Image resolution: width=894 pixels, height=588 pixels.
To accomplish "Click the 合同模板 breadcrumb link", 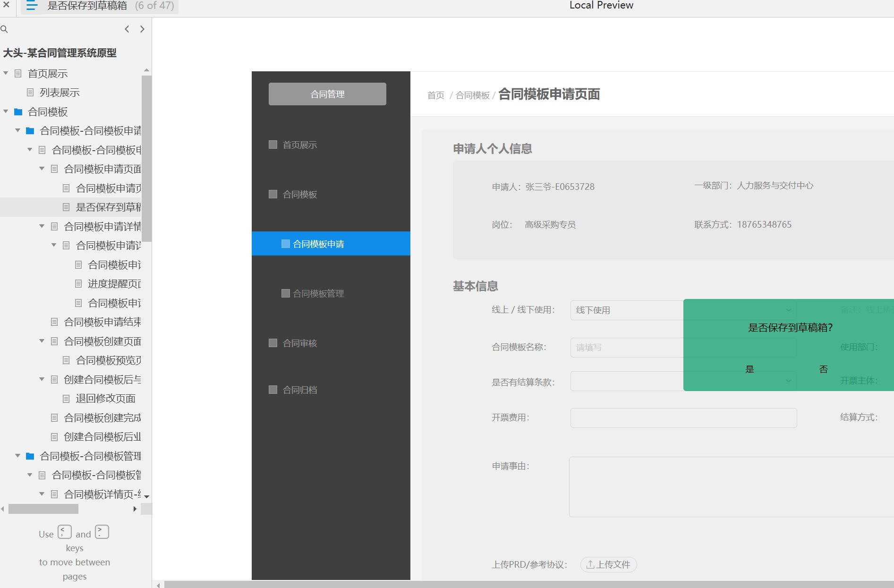I will (473, 95).
